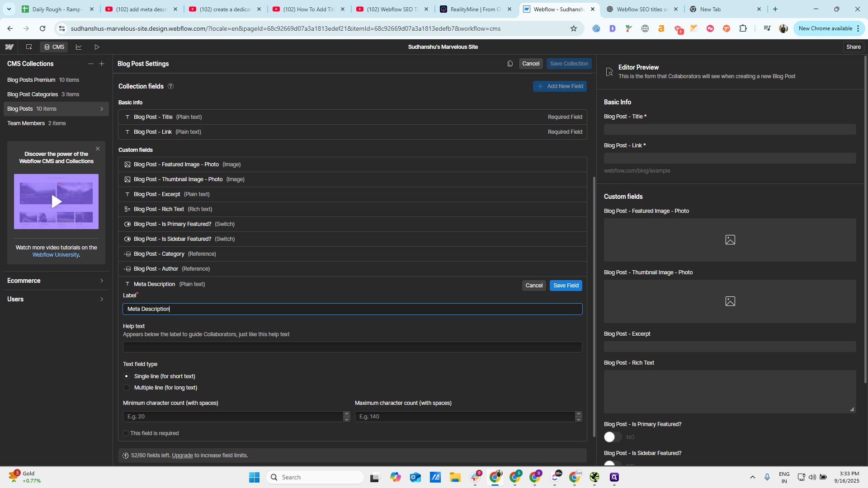Switch to Webflow SEO titles browser tab
The width and height of the screenshot is (868, 488).
tap(642, 9)
